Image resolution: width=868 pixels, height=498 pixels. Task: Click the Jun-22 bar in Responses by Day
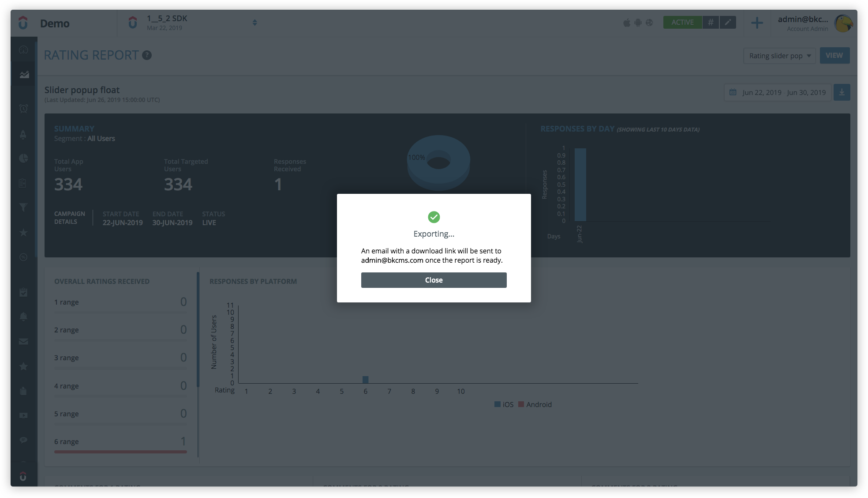pos(580,185)
